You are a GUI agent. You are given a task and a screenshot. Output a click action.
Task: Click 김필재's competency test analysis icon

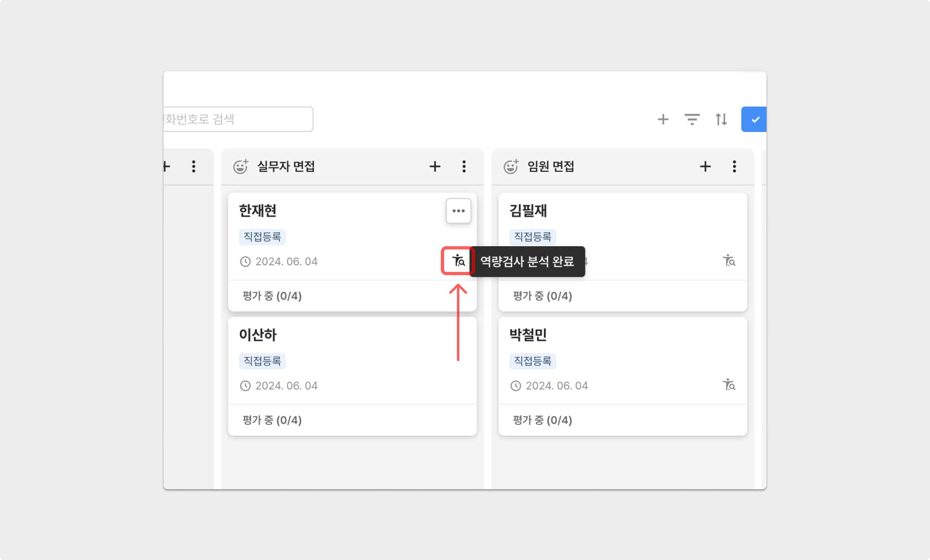point(729,261)
